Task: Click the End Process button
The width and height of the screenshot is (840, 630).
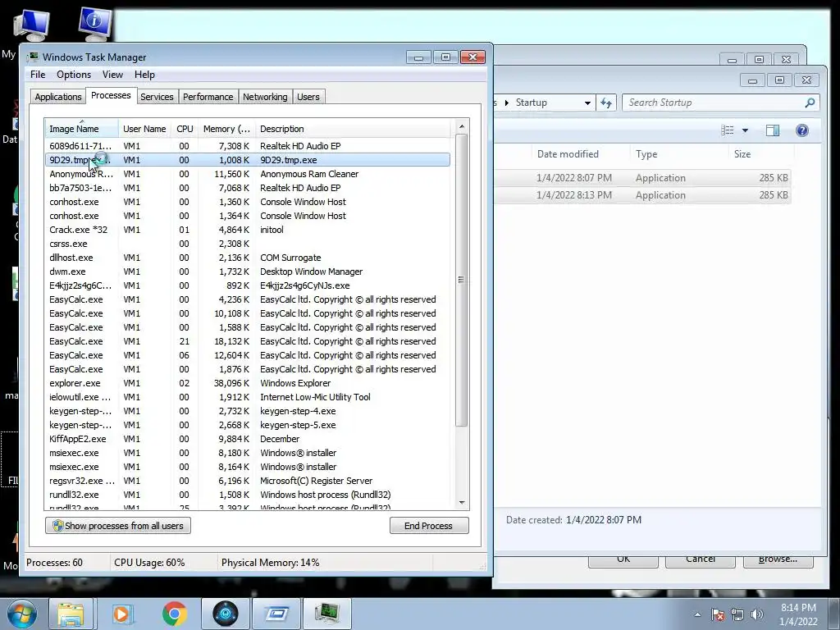Action: click(428, 526)
